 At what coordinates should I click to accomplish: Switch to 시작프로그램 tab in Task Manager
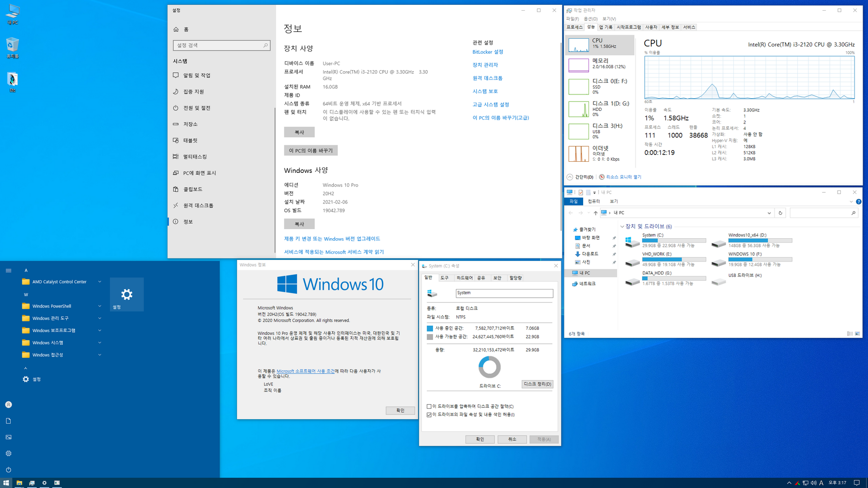coord(629,28)
